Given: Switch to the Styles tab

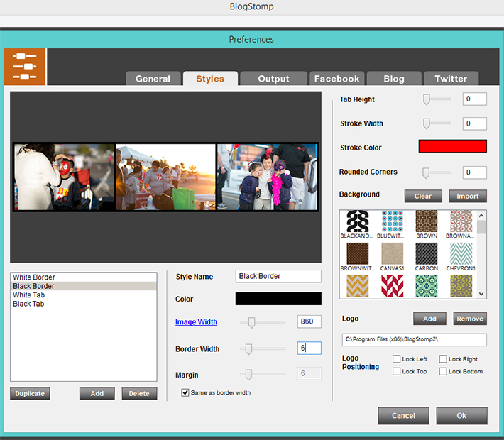Looking at the screenshot, I should (x=210, y=79).
